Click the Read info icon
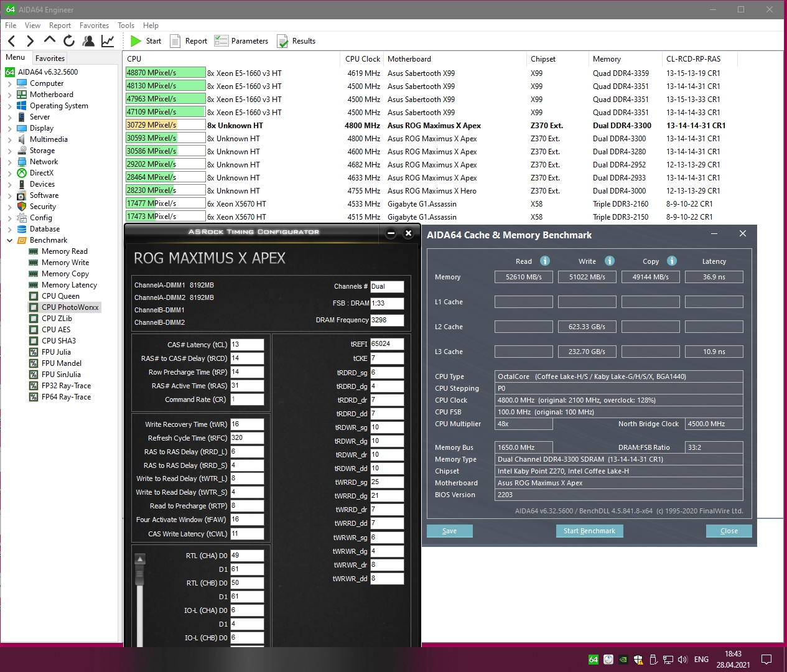 545,261
